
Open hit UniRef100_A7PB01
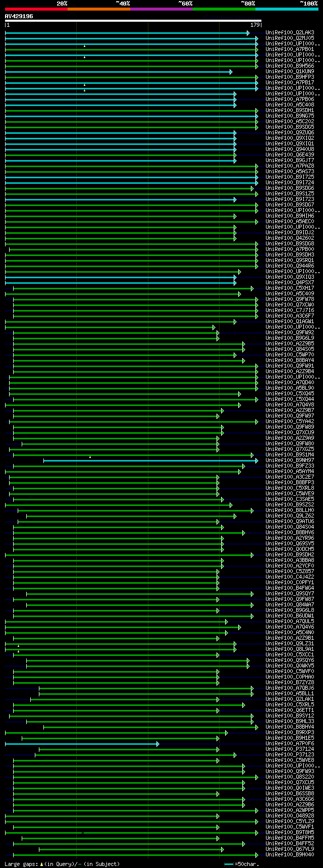click(x=290, y=49)
